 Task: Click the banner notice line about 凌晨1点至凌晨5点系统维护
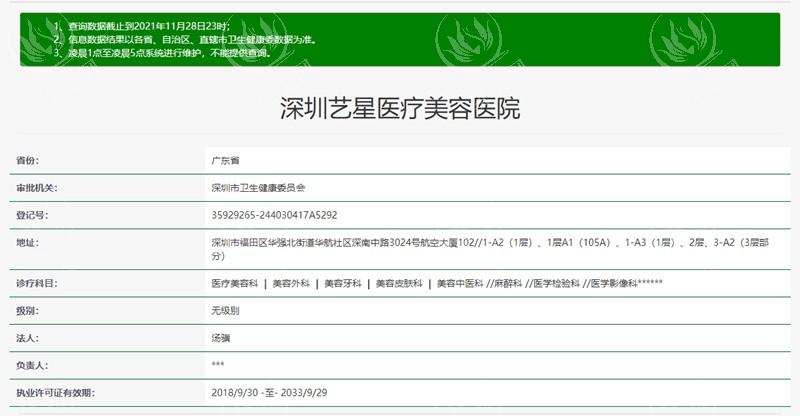click(163, 53)
